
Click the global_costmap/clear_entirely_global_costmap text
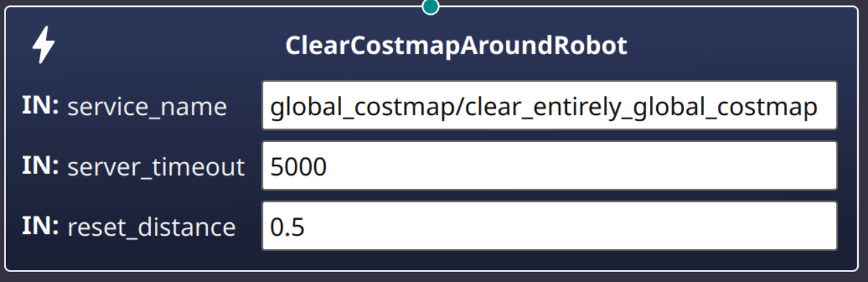[544, 107]
